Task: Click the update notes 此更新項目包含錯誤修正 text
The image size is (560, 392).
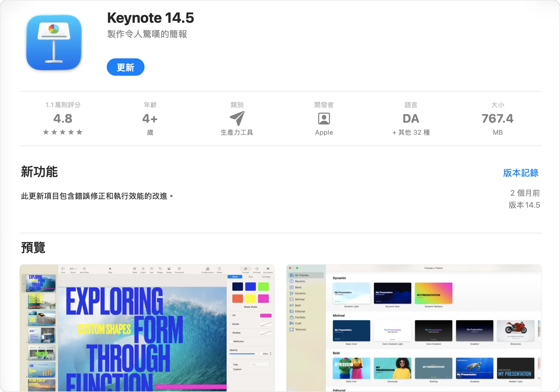Action: 97,196
